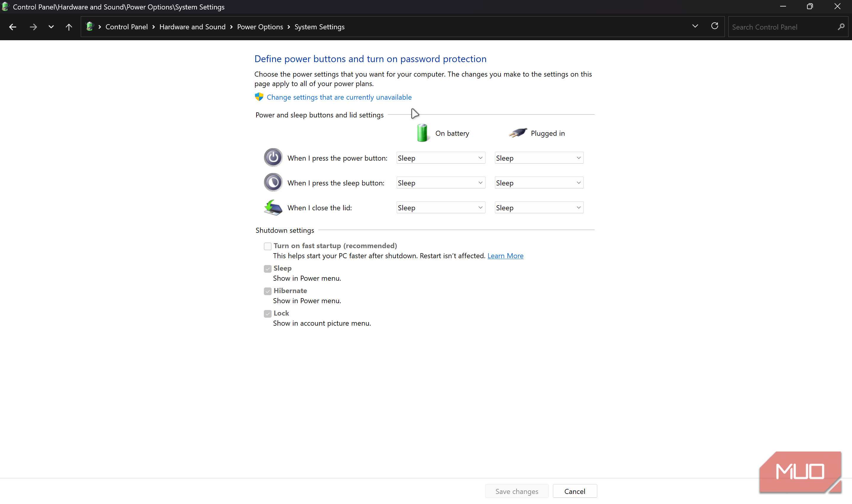852x504 pixels.
Task: Click the plugged in power plug icon
Action: coord(518,133)
